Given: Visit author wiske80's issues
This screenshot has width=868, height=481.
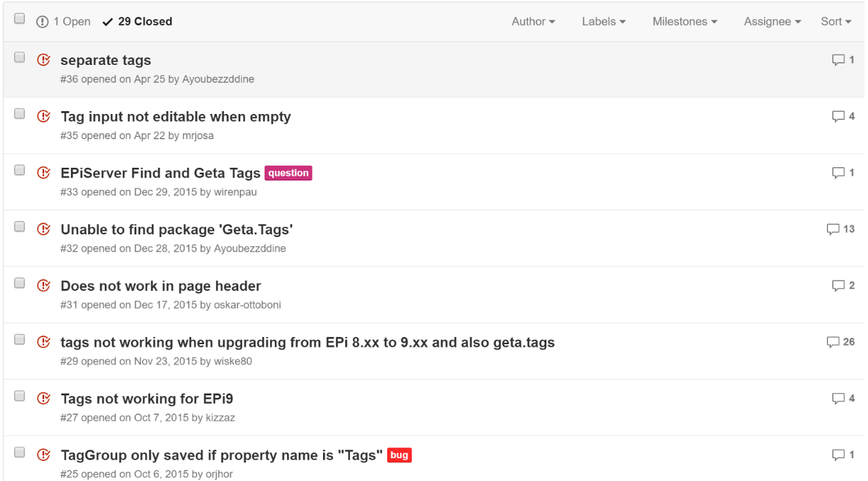Looking at the screenshot, I should (233, 361).
